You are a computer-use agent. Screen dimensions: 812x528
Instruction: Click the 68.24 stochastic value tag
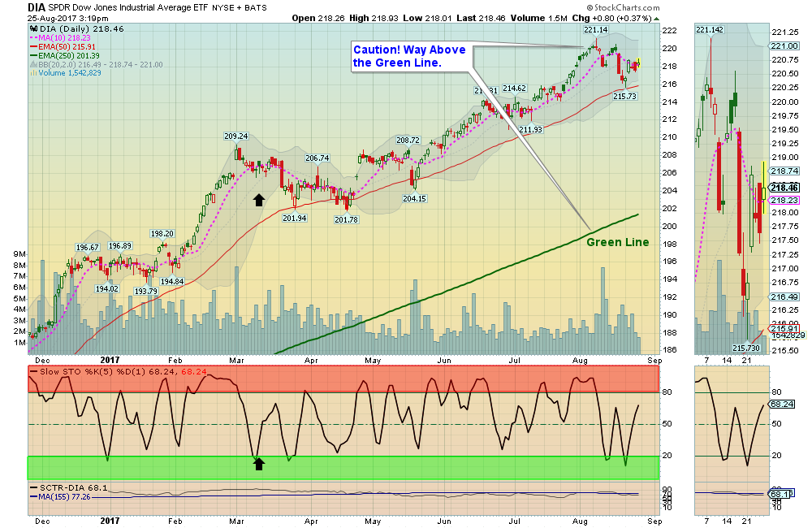pyautogui.click(x=783, y=405)
